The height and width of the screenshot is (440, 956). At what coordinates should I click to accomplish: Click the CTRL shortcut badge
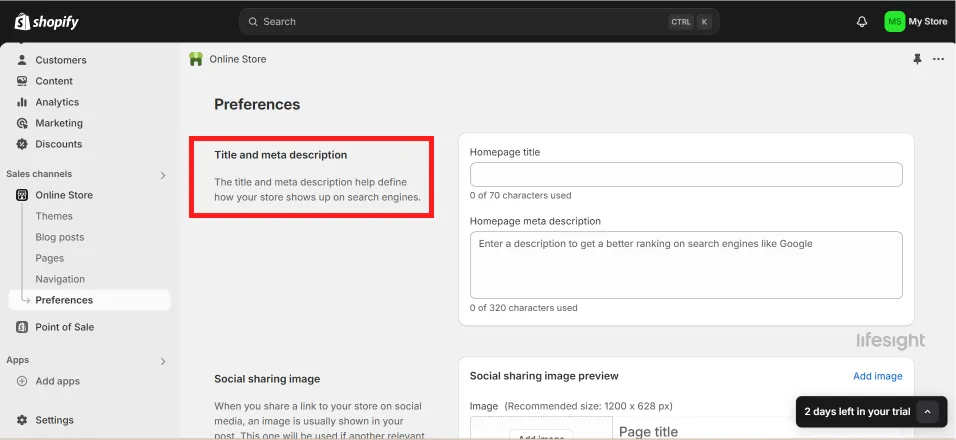coord(681,22)
